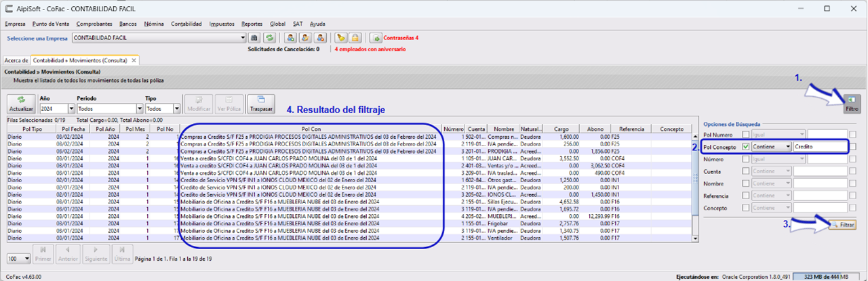Open the Punto de Venta menu
Viewport: 868px width, 281px height.
coord(52,24)
